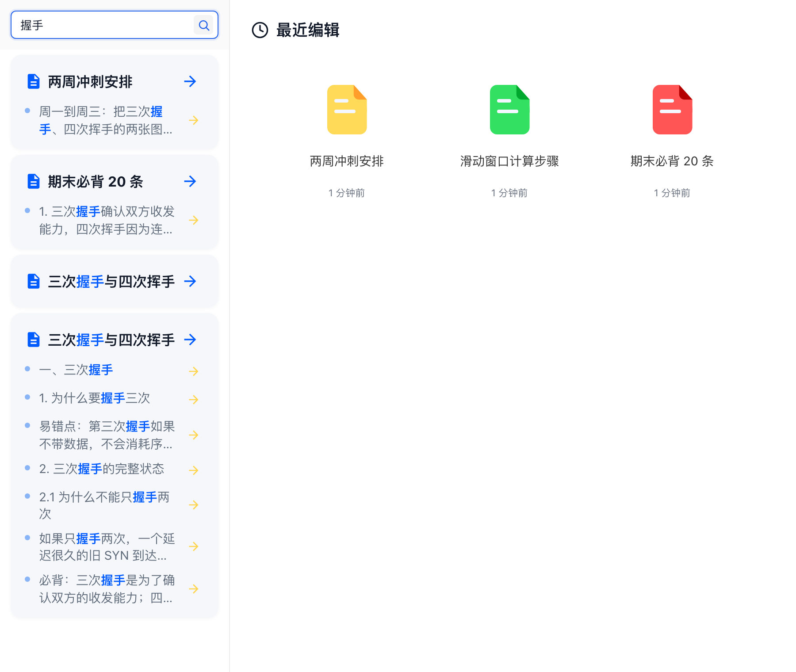Viewport: 796px width, 672px height.
Task: Click document icon above 一、三次握手 snippet
Action: 34,340
